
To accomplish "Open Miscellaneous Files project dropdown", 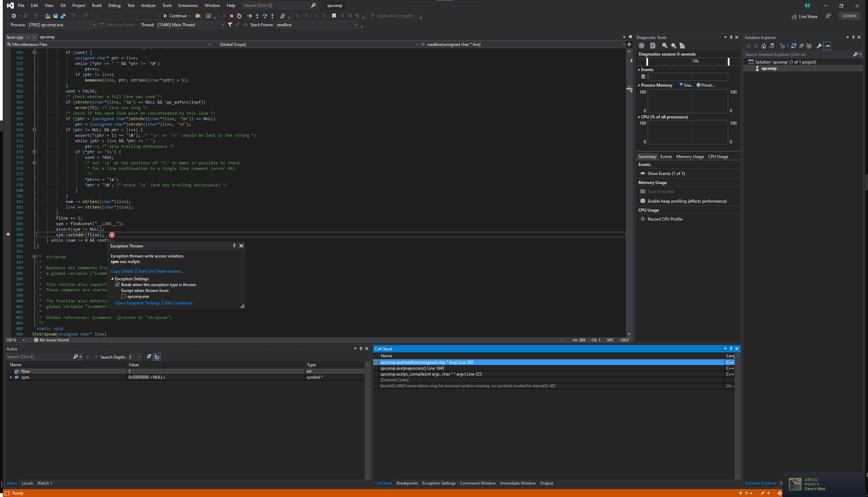I will coord(108,45).
